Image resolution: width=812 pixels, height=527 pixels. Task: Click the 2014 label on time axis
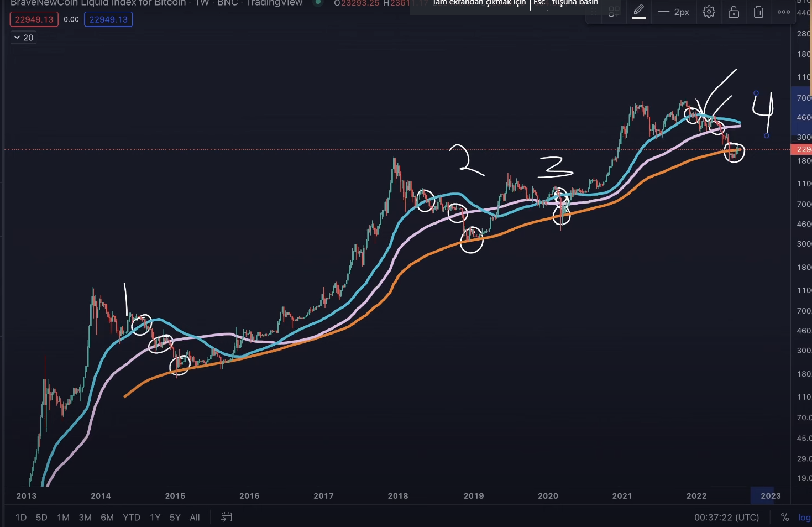coord(101,496)
